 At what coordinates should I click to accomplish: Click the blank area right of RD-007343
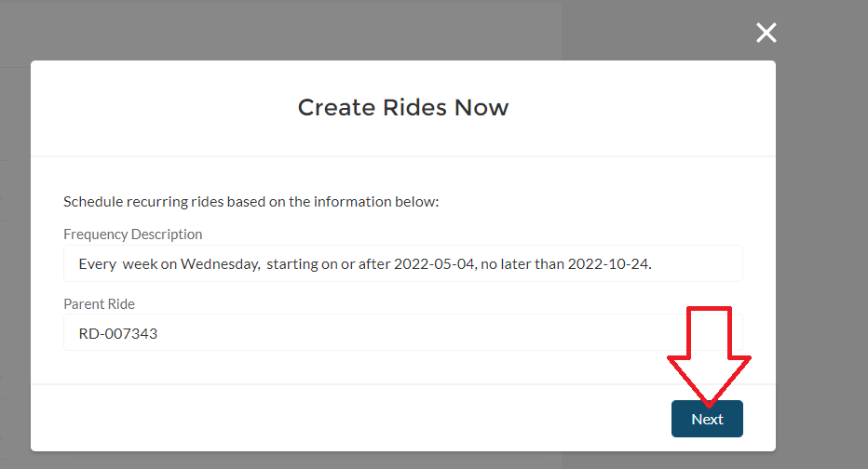tap(419, 333)
